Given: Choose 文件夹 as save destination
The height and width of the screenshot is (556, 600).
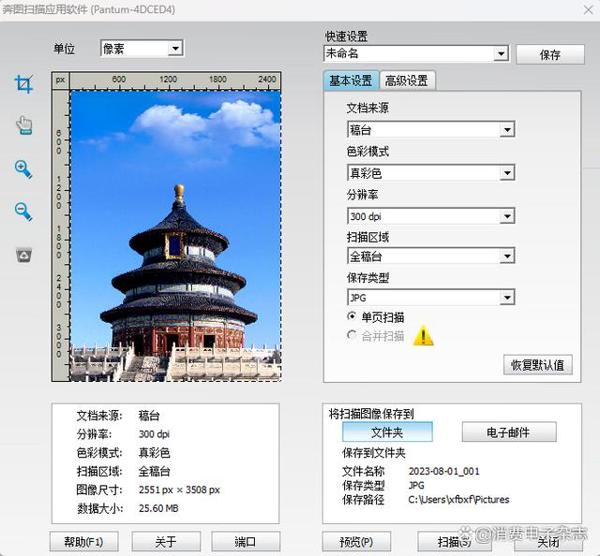Looking at the screenshot, I should (x=387, y=432).
